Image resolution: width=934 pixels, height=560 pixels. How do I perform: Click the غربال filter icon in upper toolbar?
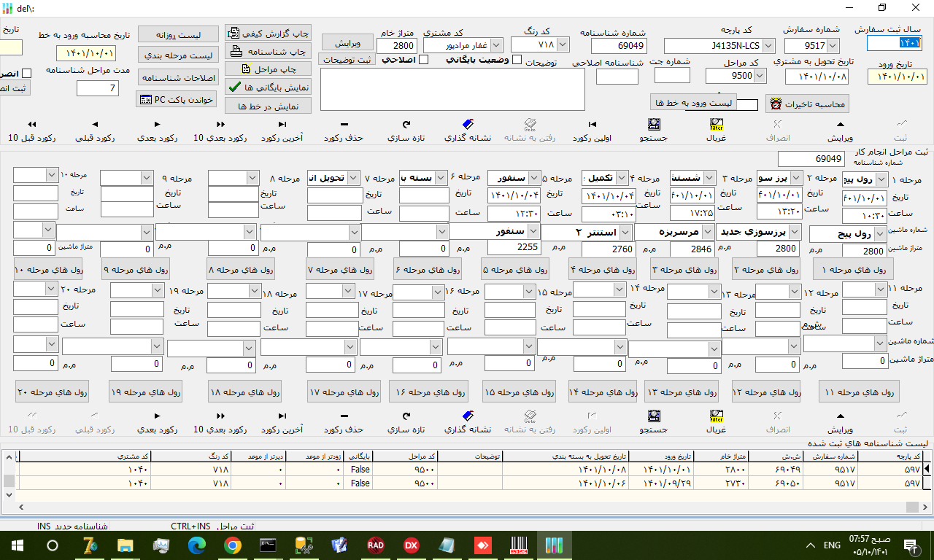[x=715, y=125]
